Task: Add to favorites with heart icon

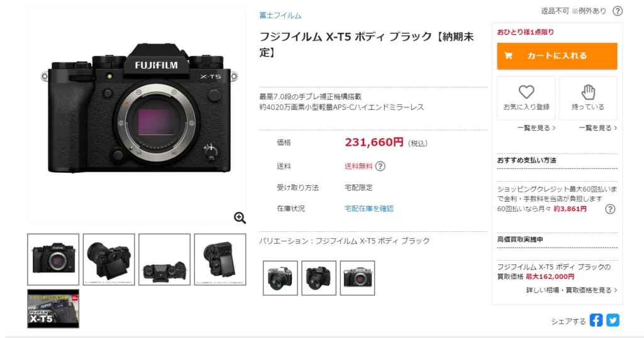Action: click(526, 98)
